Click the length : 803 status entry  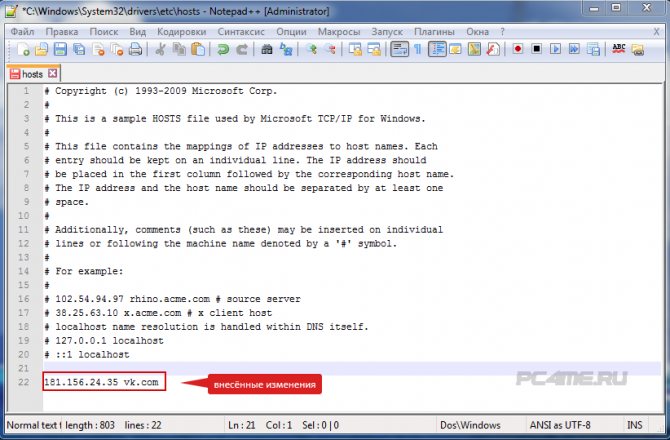90,425
